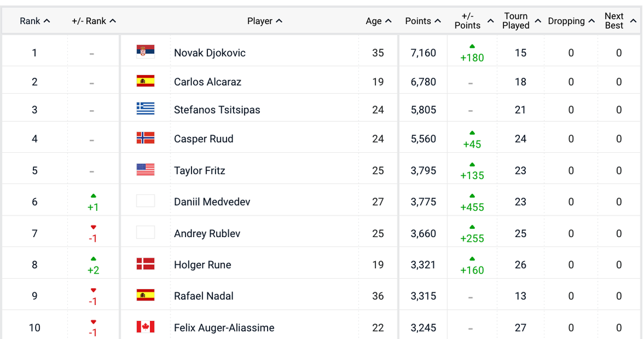644x339 pixels.
Task: Sort the table by Player name
Action: [265, 21]
